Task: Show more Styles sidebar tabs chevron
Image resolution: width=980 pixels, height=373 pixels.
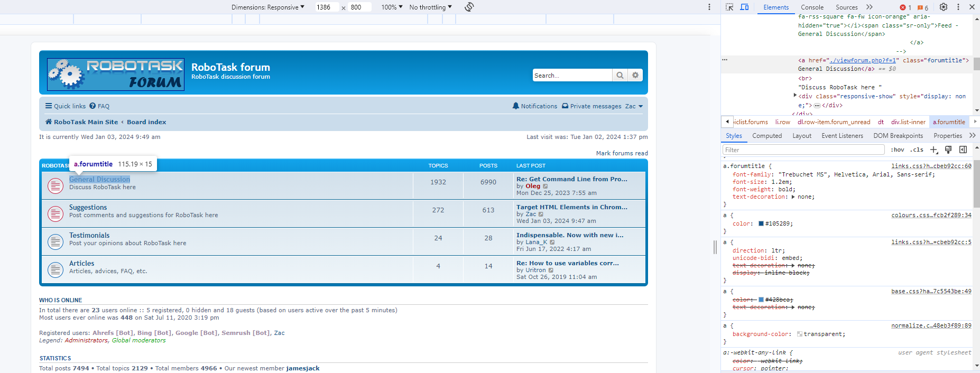Action: point(973,136)
